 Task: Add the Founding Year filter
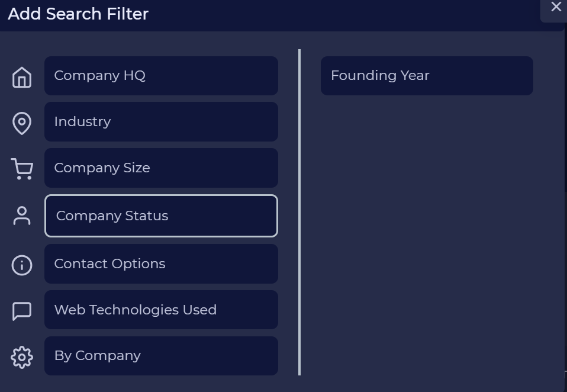pyautogui.click(x=427, y=76)
